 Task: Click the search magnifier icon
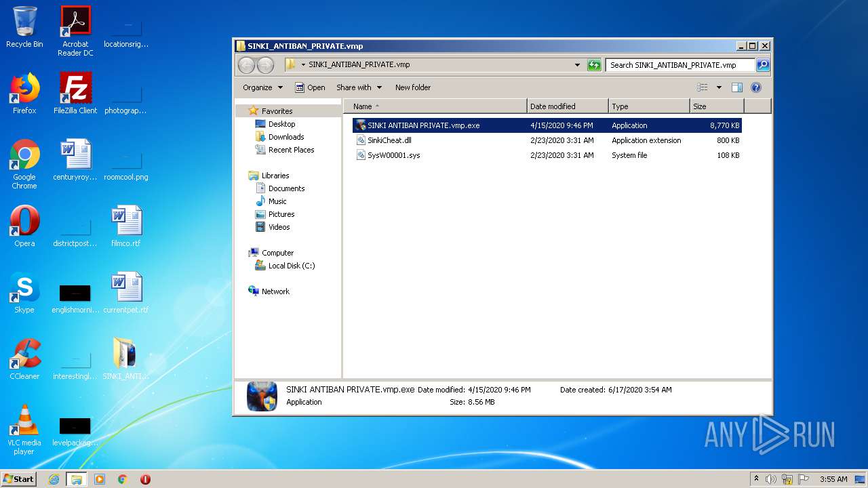tap(763, 65)
